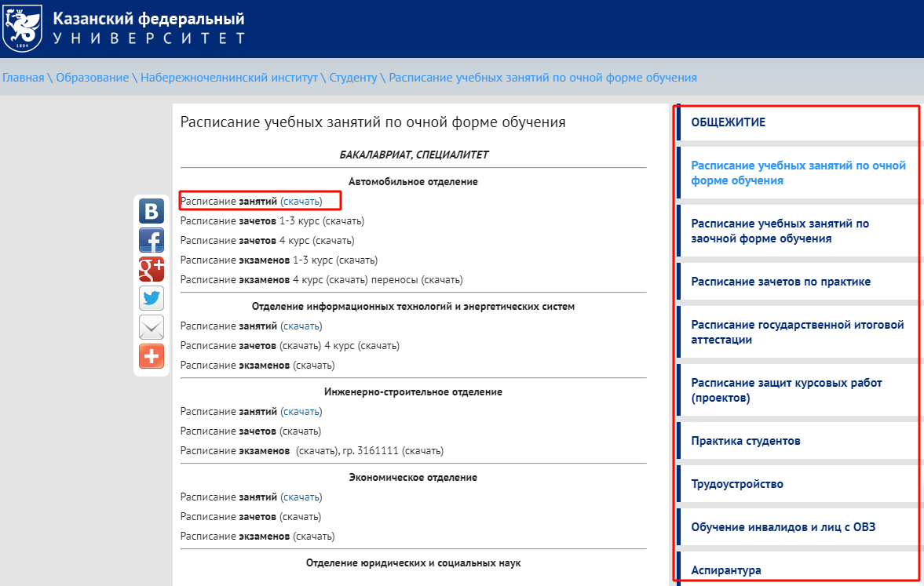Download Инженерно-строительное отделение расписание занятий
This screenshot has height=586, width=924.
pos(301,412)
